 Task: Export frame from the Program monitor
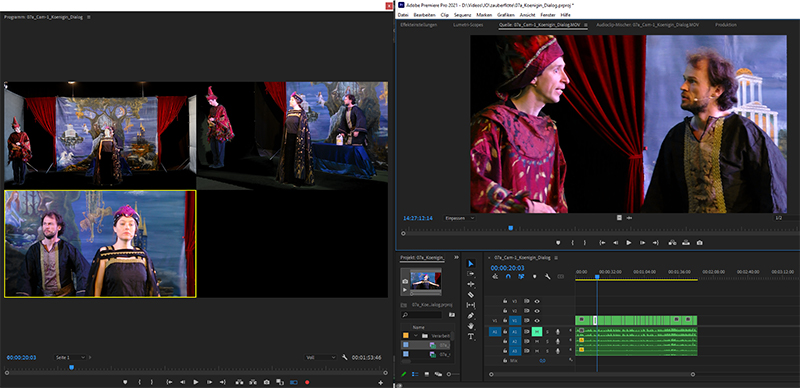coord(266,382)
